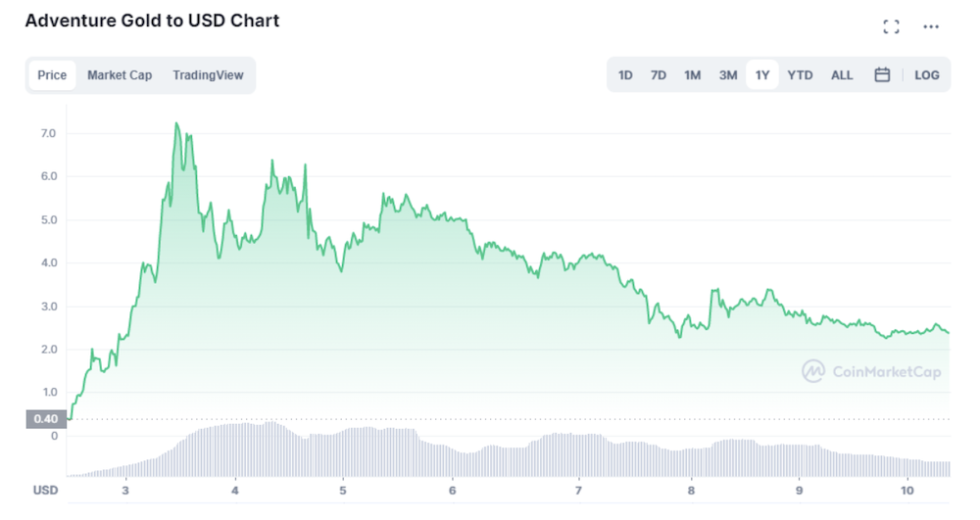Select the YTD time range

click(800, 74)
